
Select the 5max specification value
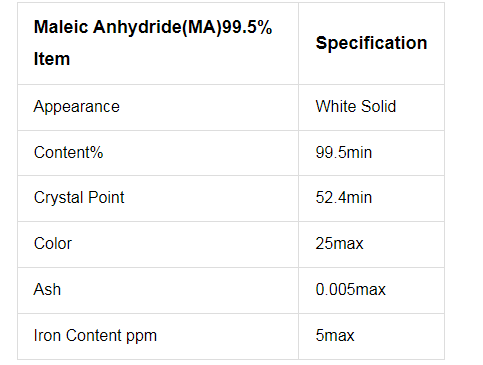(335, 335)
